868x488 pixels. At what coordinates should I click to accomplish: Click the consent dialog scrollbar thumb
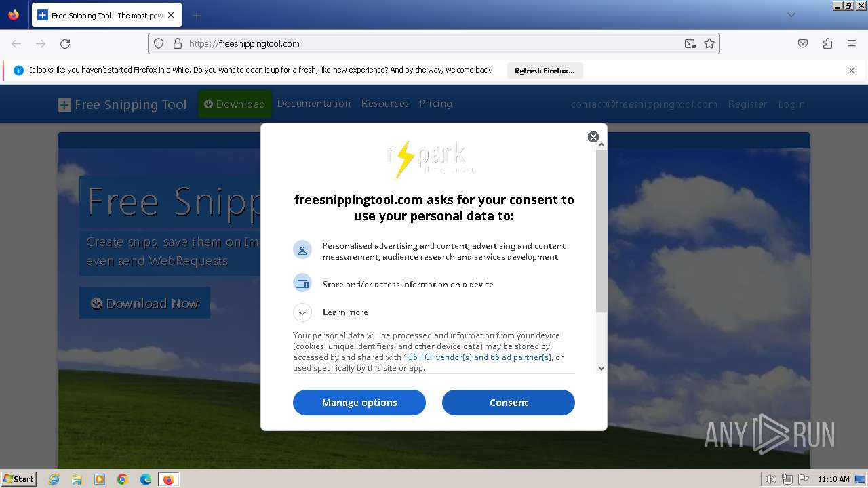(x=601, y=230)
